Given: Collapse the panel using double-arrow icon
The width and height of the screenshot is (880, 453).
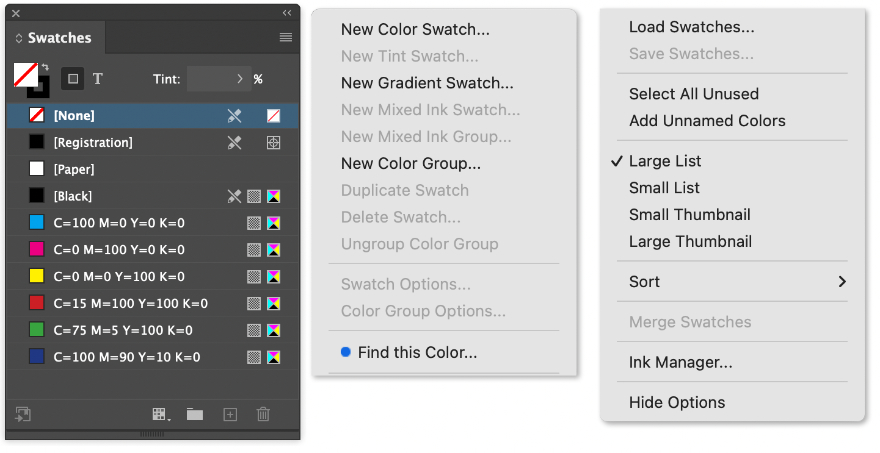Looking at the screenshot, I should [x=287, y=13].
